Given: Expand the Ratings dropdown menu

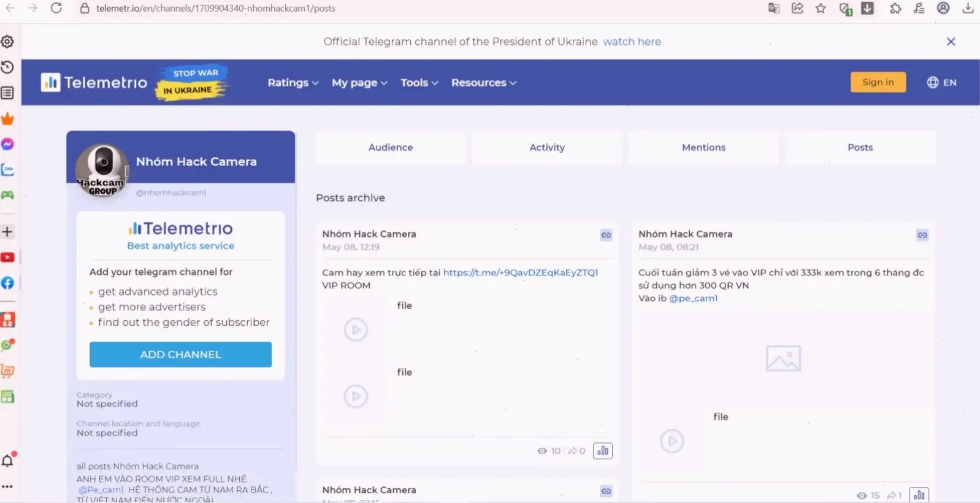Looking at the screenshot, I should pos(293,83).
